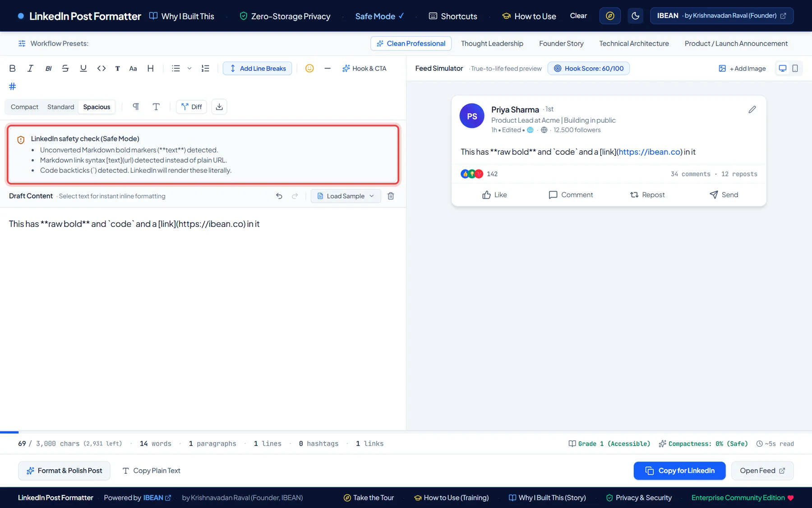The image size is (812, 508).
Task: Click the paragraph mark icon
Action: (136, 107)
